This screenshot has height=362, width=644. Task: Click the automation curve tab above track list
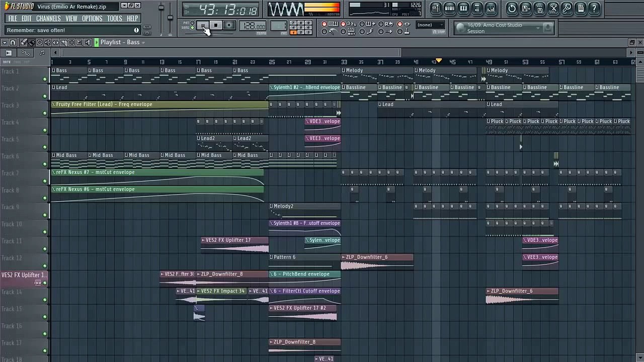pyautogui.click(x=26, y=53)
